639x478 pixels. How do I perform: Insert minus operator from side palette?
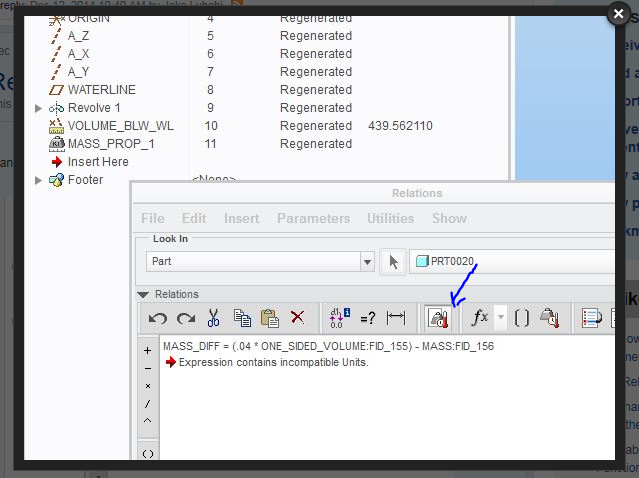pos(148,368)
